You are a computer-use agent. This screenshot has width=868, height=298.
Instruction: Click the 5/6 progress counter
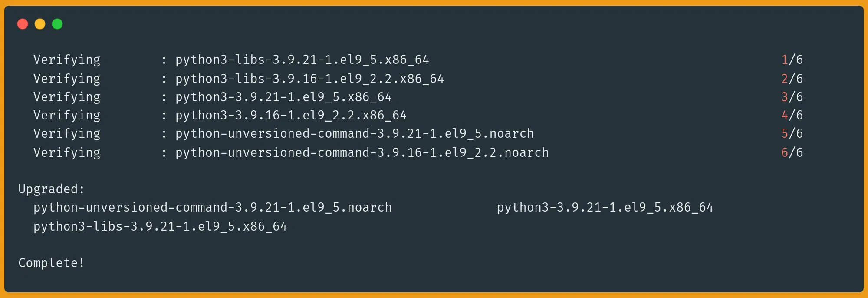tap(792, 133)
